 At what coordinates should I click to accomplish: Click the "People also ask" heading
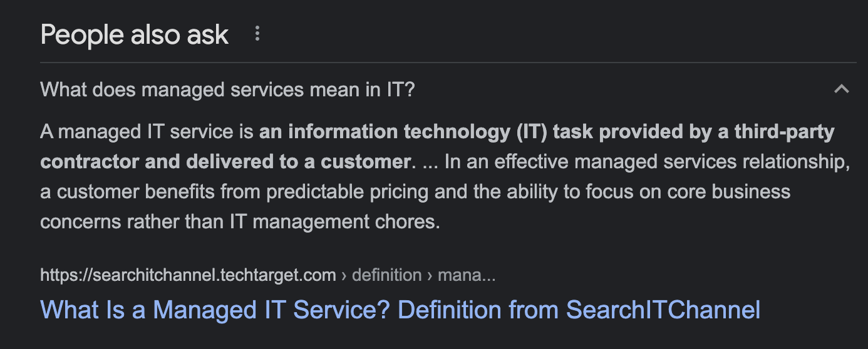pyautogui.click(x=135, y=34)
